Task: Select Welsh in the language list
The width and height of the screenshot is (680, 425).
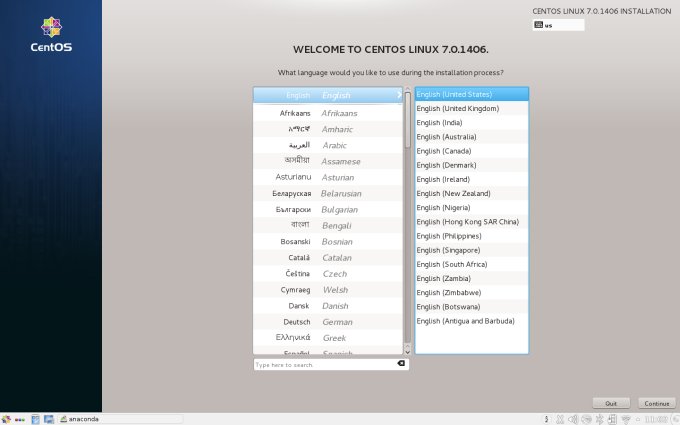Action: coord(328,290)
